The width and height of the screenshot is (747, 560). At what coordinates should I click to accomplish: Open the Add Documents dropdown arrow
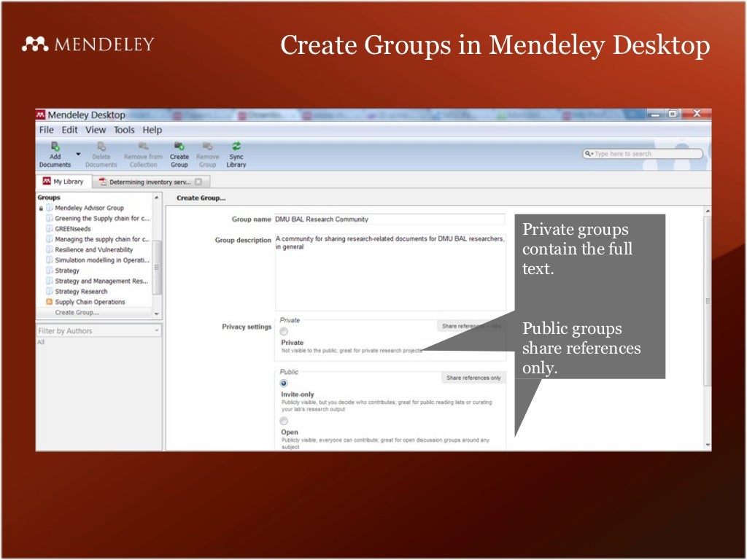tap(78, 155)
